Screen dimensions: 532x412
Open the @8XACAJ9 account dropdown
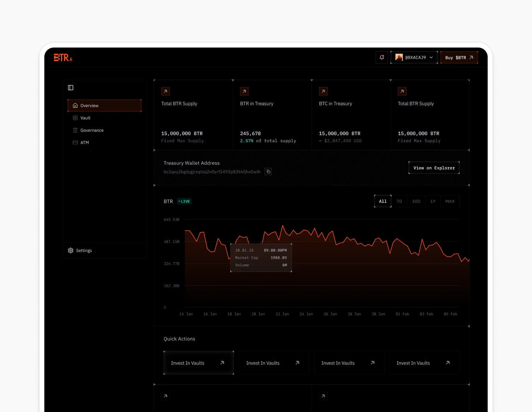pos(414,57)
